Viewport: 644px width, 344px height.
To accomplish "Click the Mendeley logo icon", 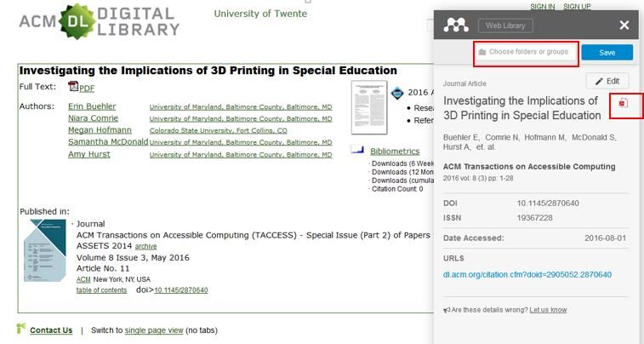I will (456, 26).
